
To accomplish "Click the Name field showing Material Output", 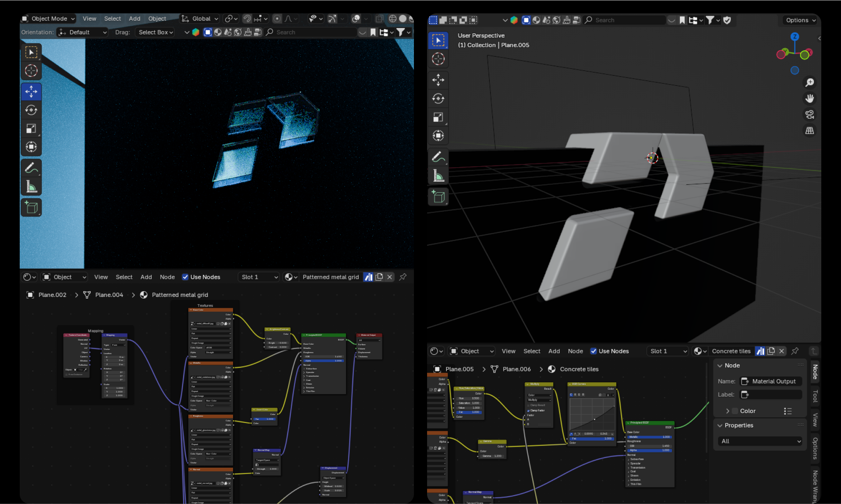I will pos(773,381).
